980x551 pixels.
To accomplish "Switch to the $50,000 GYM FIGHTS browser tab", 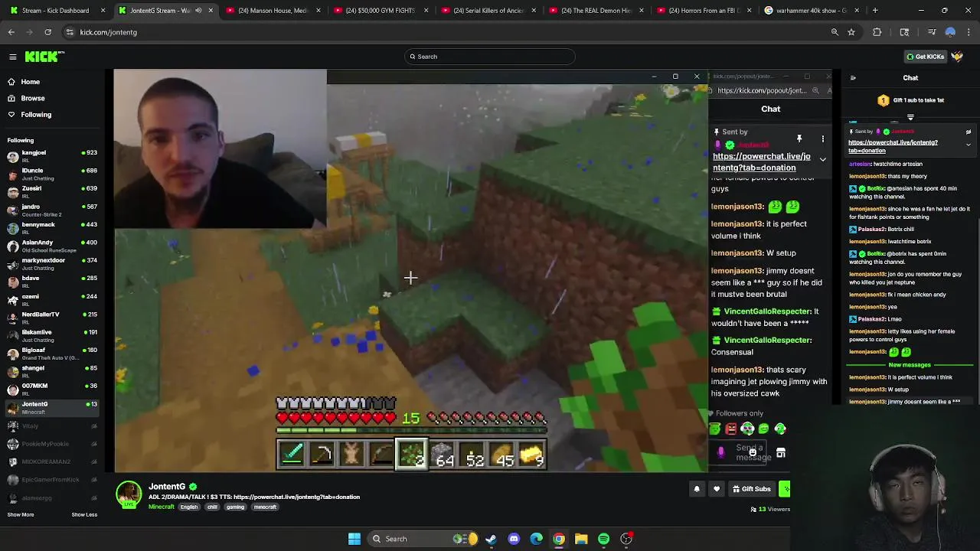I will tap(381, 10).
